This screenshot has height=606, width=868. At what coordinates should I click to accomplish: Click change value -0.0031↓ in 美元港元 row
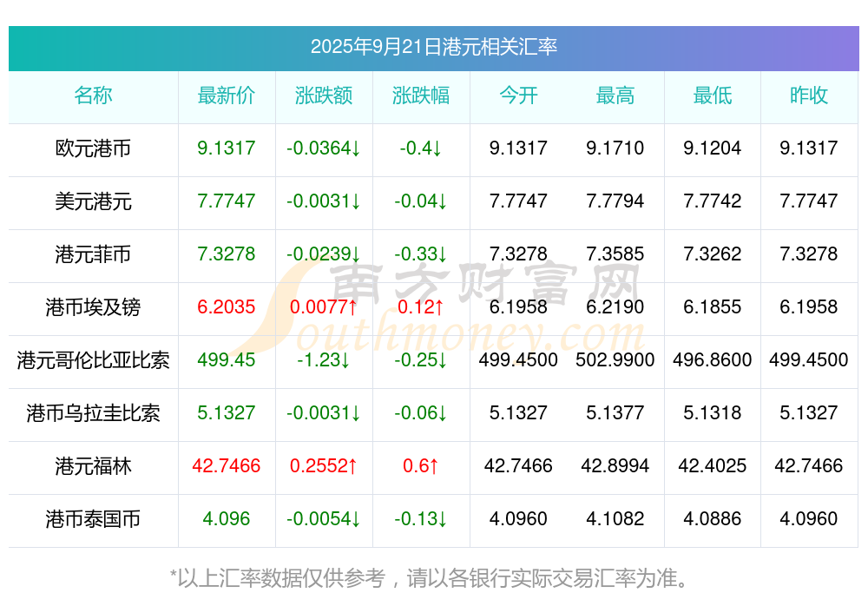pos(324,201)
